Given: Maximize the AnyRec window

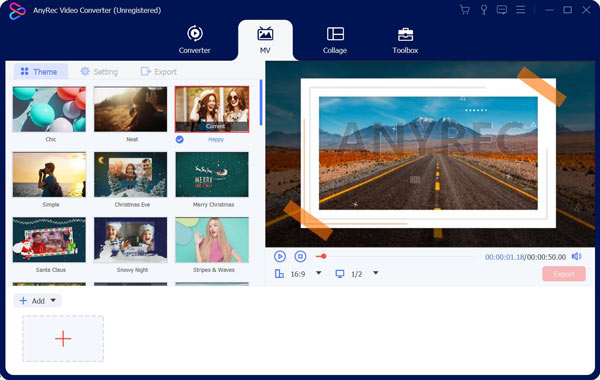Looking at the screenshot, I should [x=568, y=10].
